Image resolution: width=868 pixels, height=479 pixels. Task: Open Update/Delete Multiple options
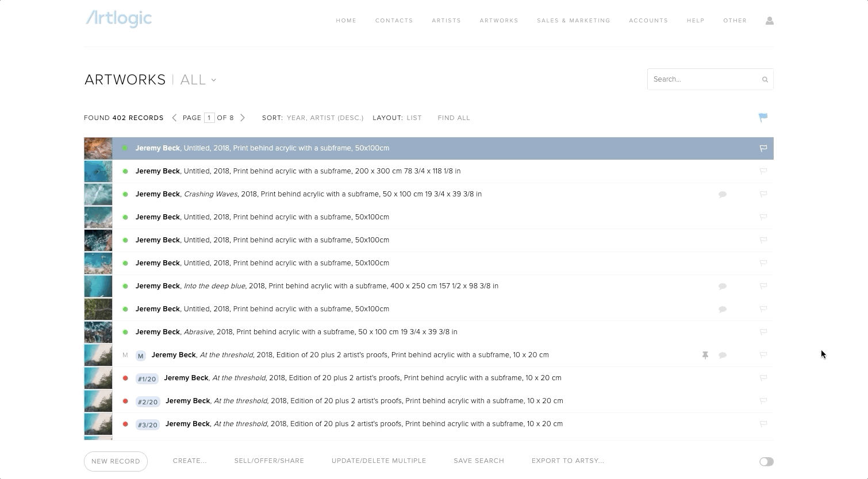pos(379,461)
